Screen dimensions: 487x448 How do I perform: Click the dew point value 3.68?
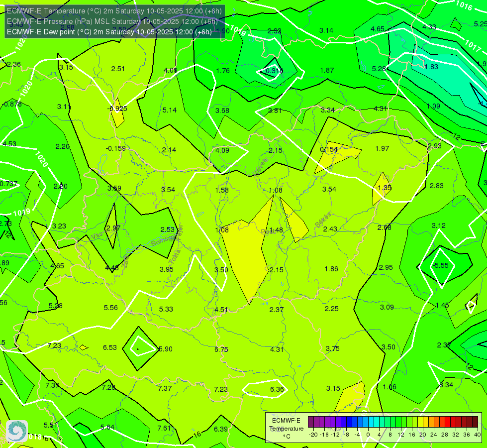222,111
